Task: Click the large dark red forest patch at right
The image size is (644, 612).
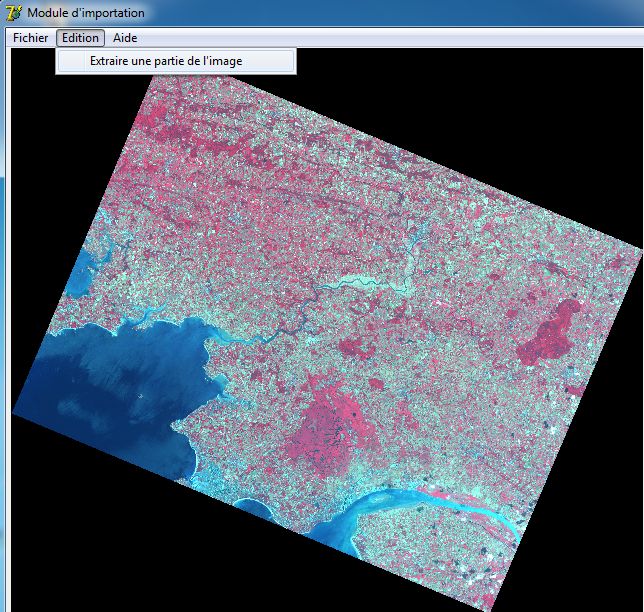Action: tap(548, 335)
